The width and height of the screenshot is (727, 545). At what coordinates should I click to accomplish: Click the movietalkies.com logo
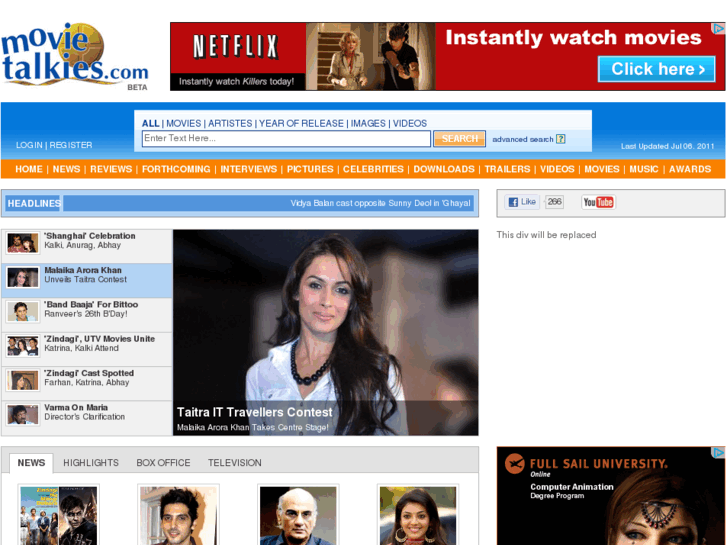point(74,57)
